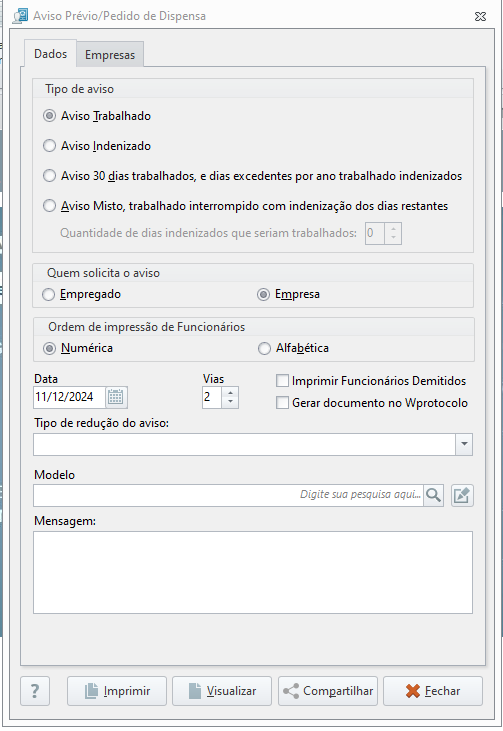Decrease the Vias count with down arrow
This screenshot has height=731, width=503.
(x=230, y=402)
